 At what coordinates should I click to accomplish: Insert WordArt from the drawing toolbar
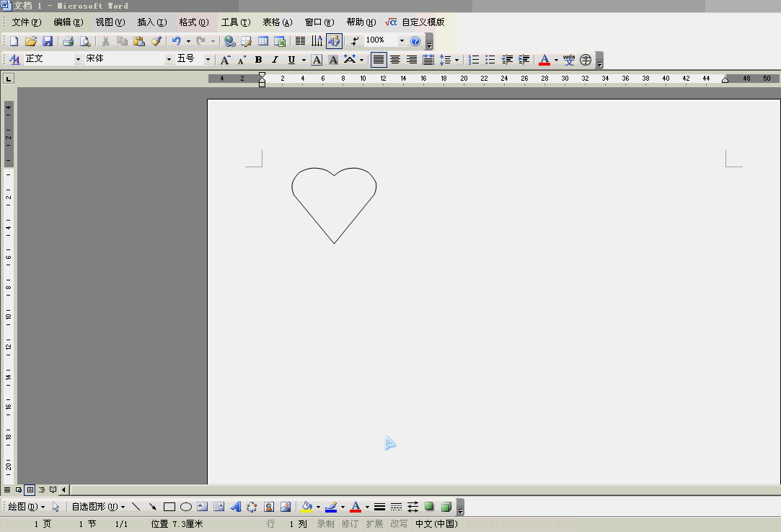[x=236, y=507]
